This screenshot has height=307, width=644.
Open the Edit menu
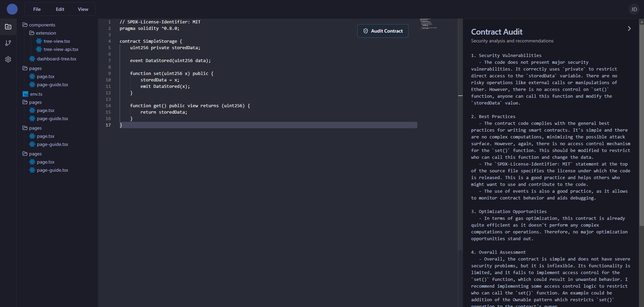60,9
